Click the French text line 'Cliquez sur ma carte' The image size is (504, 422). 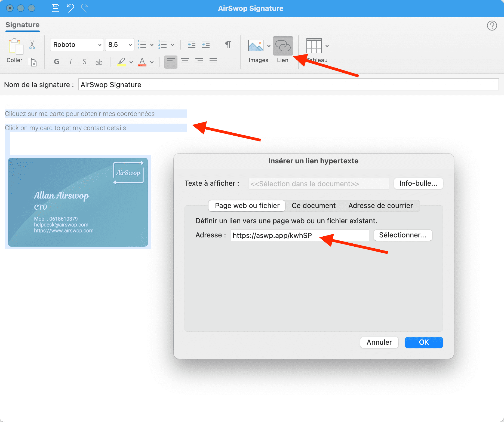[x=80, y=114]
